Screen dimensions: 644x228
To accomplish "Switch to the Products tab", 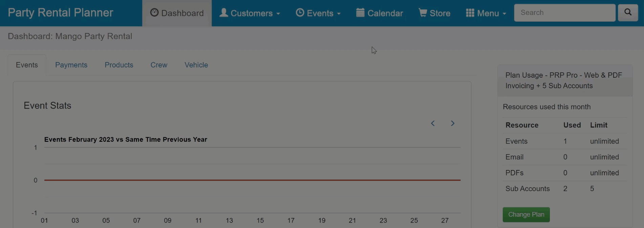I will tap(119, 65).
